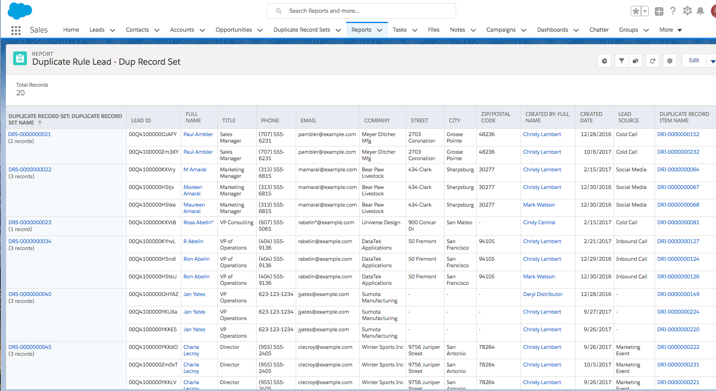Viewport: 716px width, 391px height.
Task: Add page to favorites with star
Action: point(635,11)
